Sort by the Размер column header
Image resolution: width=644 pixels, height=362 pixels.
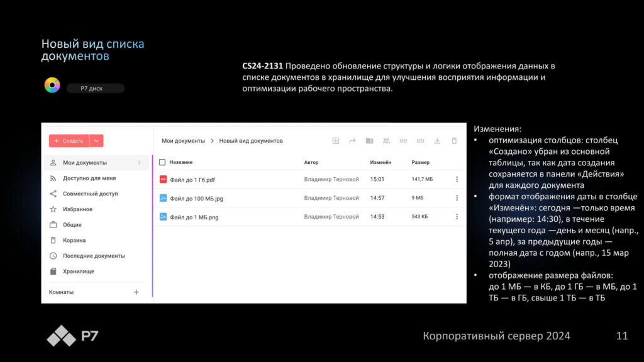coord(420,162)
